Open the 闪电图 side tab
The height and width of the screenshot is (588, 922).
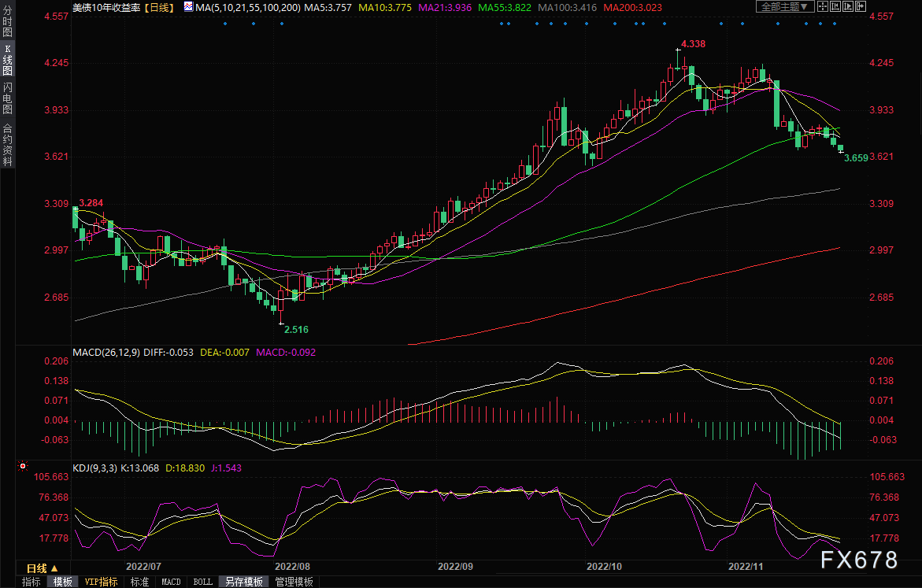tap(7, 98)
